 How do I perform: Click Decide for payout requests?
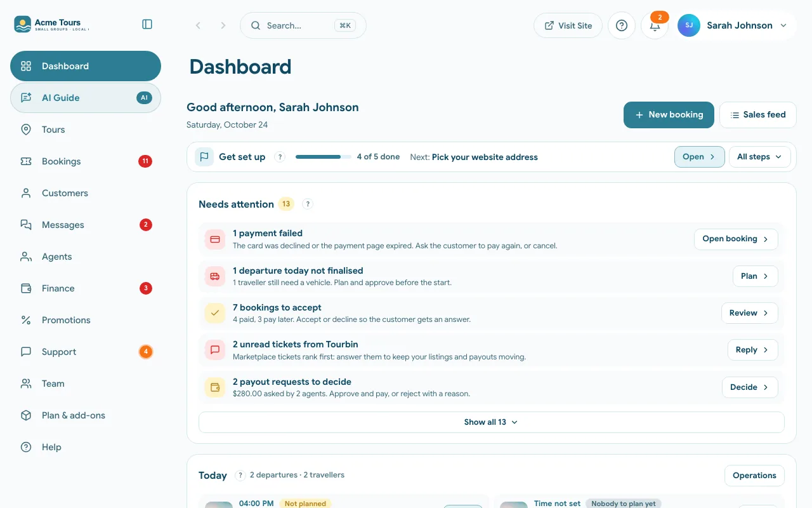750,387
